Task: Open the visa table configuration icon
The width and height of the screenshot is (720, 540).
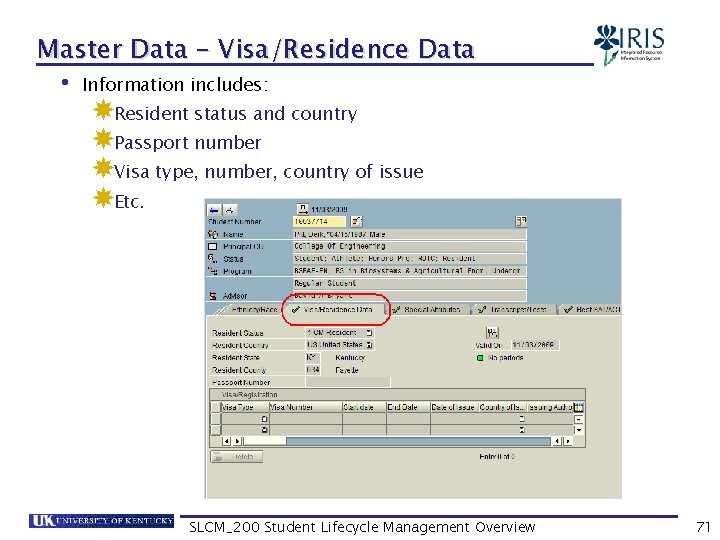Action: [x=579, y=407]
